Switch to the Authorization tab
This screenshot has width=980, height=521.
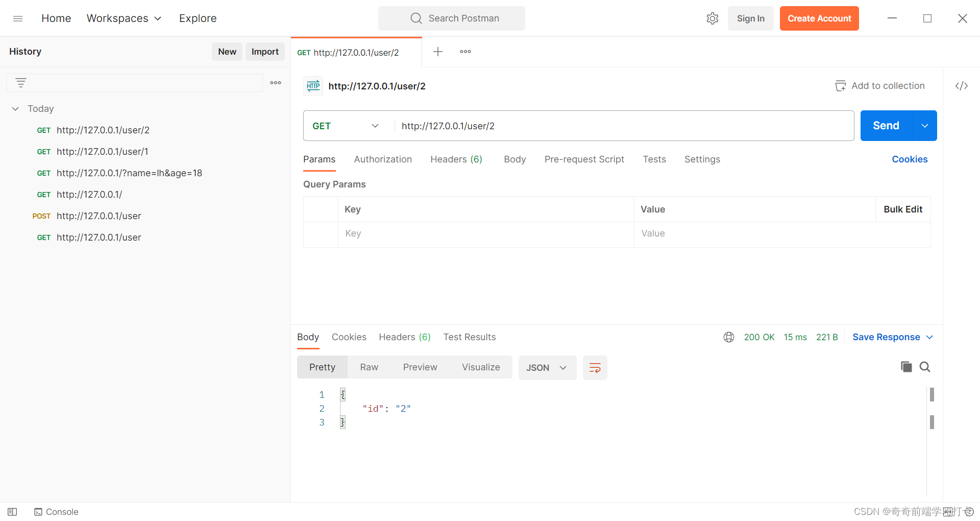pos(383,159)
